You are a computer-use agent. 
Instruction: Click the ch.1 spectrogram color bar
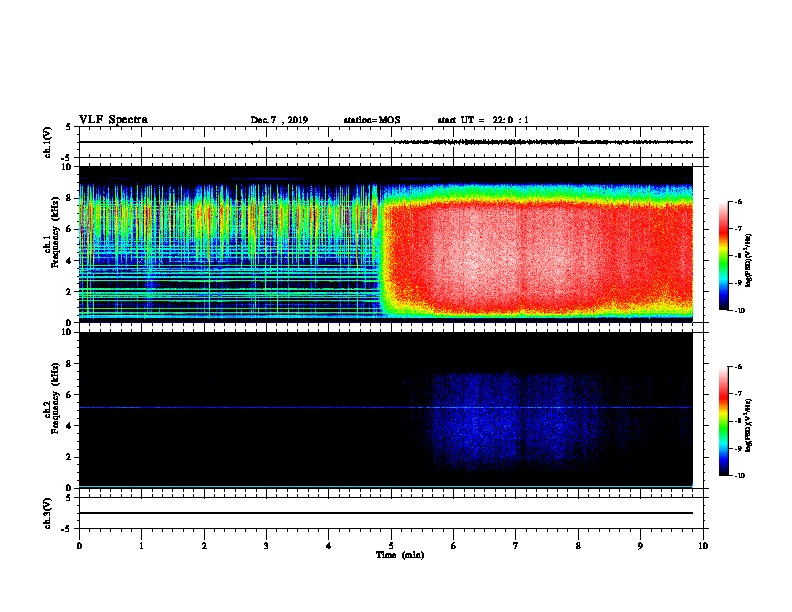[723, 256]
